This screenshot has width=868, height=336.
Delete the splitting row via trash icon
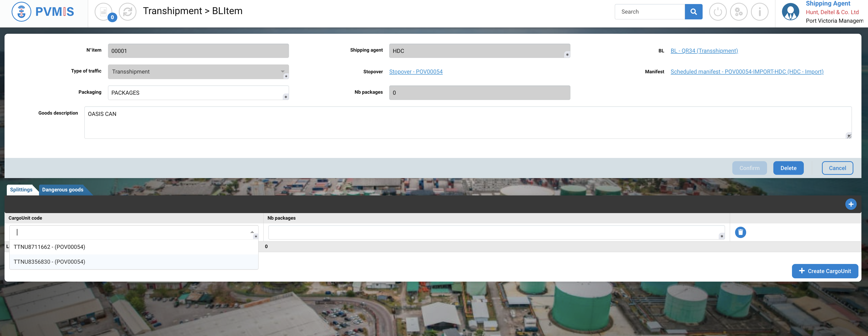click(x=740, y=232)
